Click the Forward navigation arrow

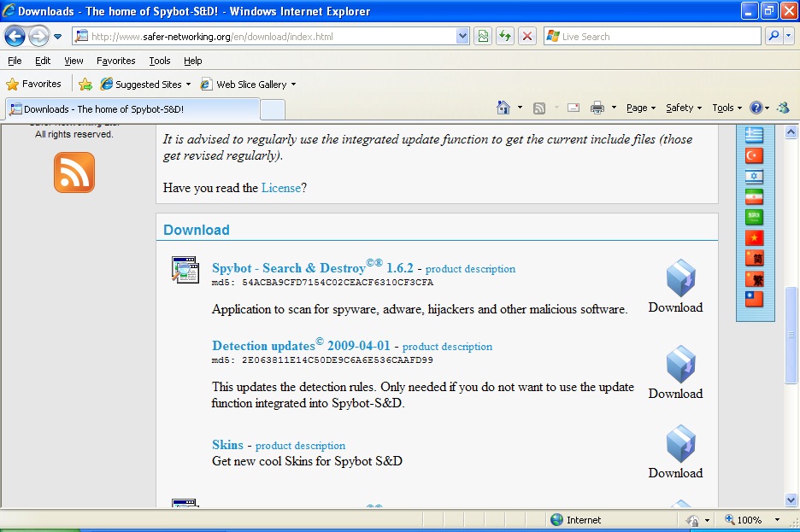pyautogui.click(x=38, y=36)
